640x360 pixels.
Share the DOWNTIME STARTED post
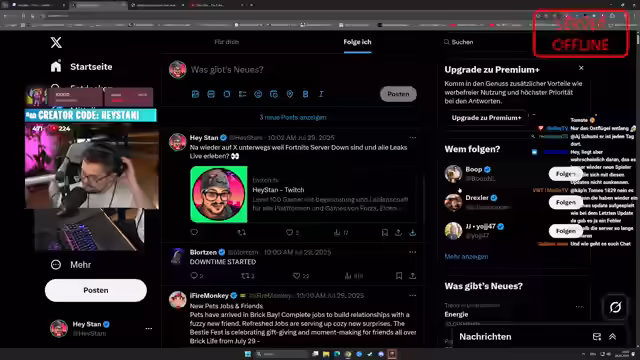click(413, 276)
